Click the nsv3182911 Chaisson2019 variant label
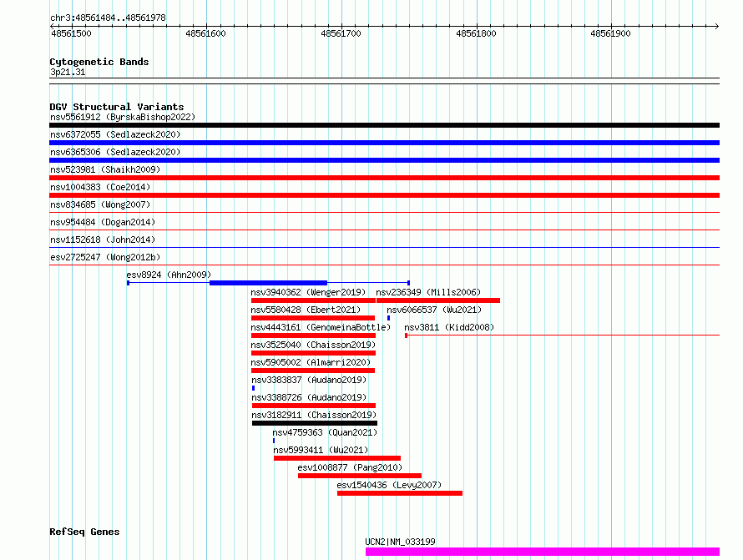 [x=313, y=415]
